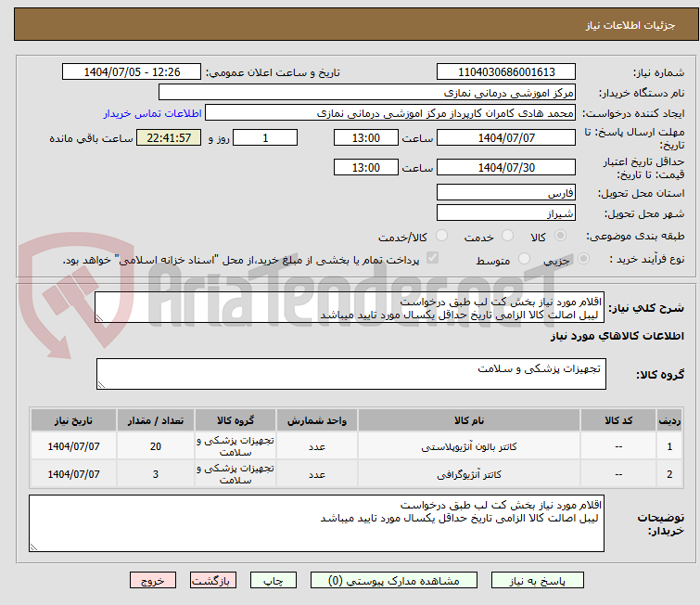This screenshot has width=700, height=605.
Task: Click the 'خروج' exit button
Action: [x=153, y=581]
